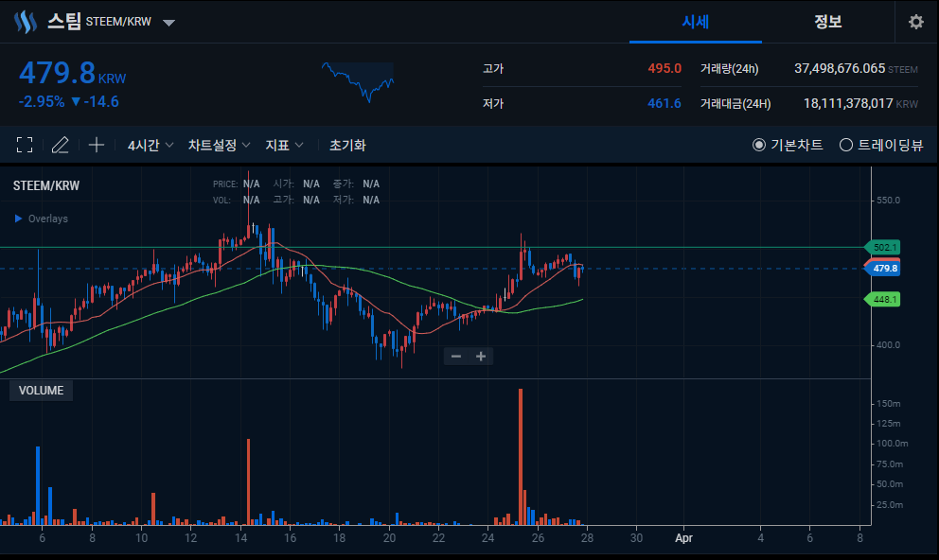Expand the Overlays triangle

(19, 219)
